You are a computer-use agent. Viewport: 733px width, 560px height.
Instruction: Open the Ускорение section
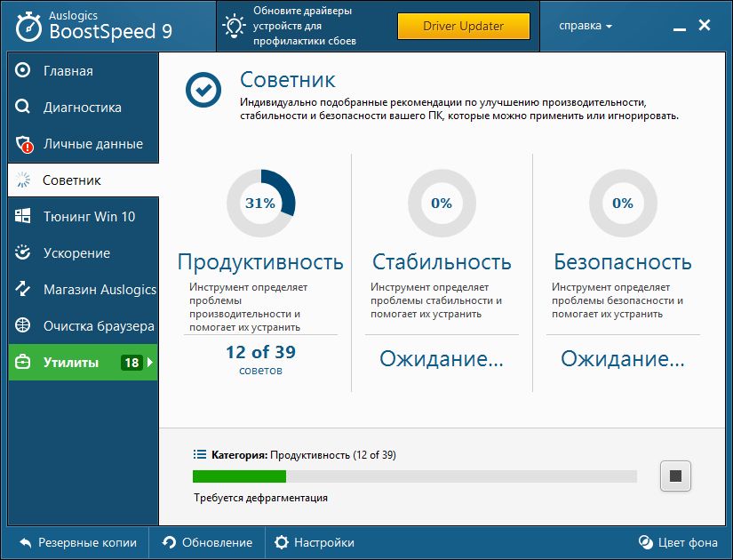pos(84,253)
